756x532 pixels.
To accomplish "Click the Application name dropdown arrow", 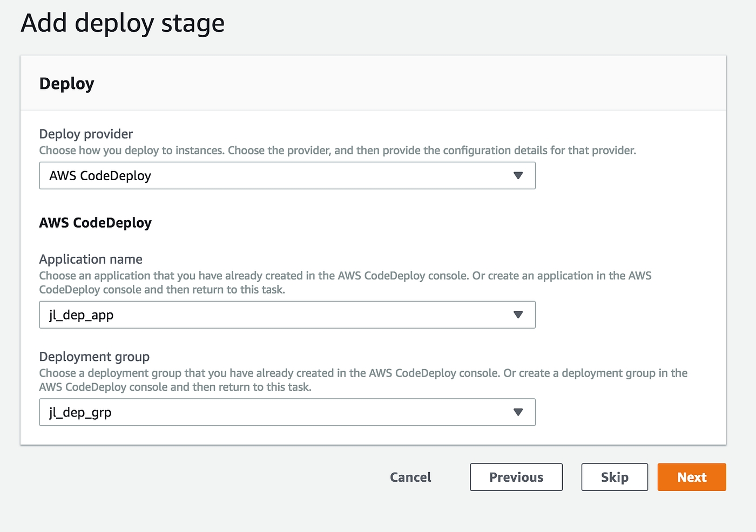I will coord(518,315).
